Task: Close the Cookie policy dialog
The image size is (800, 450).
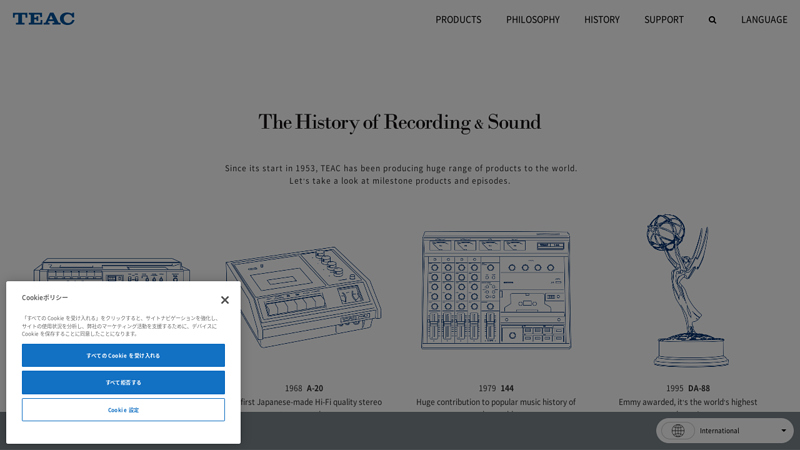Action: (224, 300)
